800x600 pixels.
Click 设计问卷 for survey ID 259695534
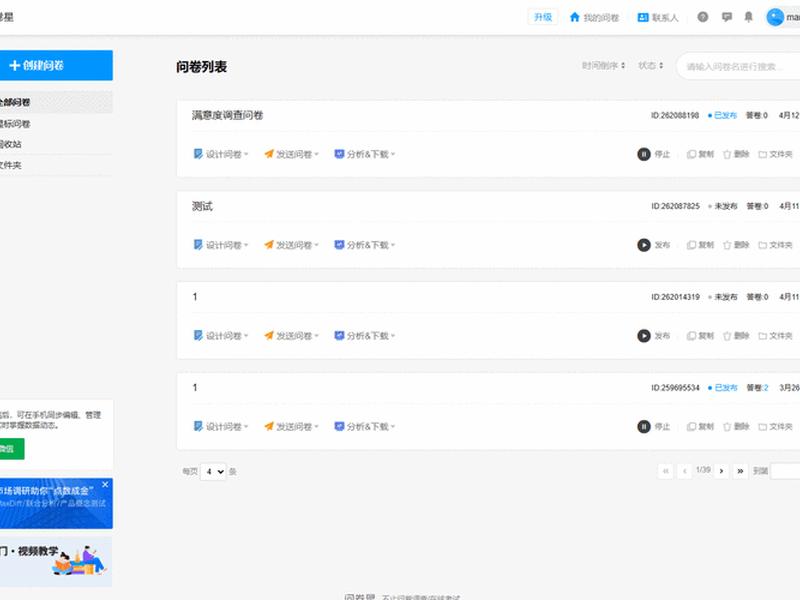click(221, 427)
